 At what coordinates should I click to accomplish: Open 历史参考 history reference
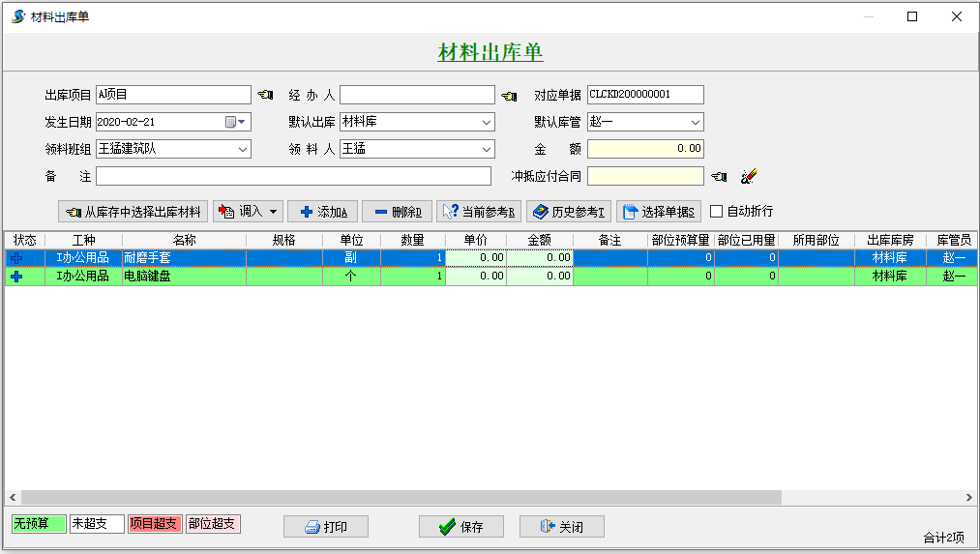tap(569, 212)
